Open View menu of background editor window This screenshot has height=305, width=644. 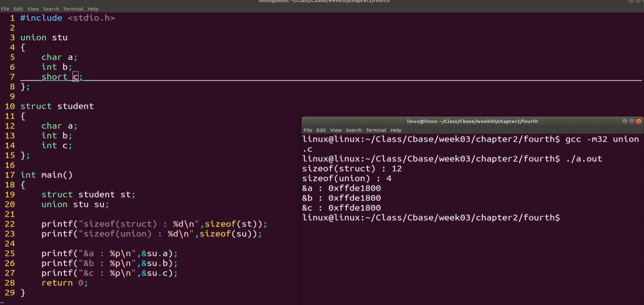[33, 9]
